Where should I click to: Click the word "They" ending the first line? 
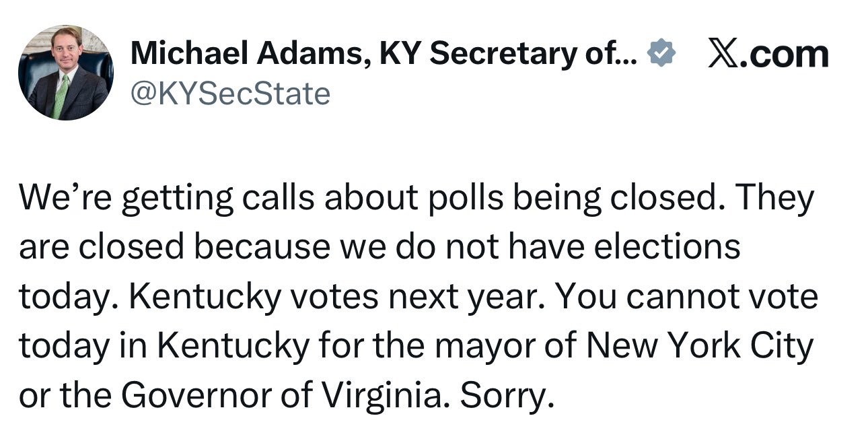(x=775, y=198)
